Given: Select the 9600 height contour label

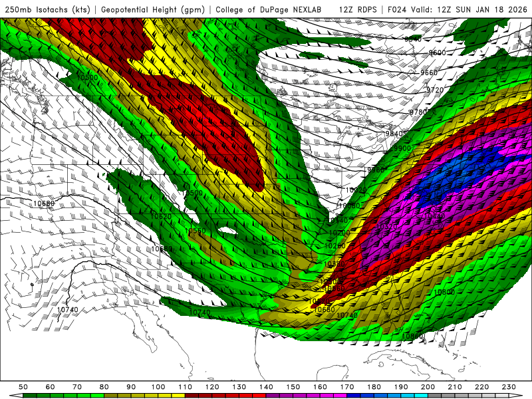Looking at the screenshot, I should (438, 53).
